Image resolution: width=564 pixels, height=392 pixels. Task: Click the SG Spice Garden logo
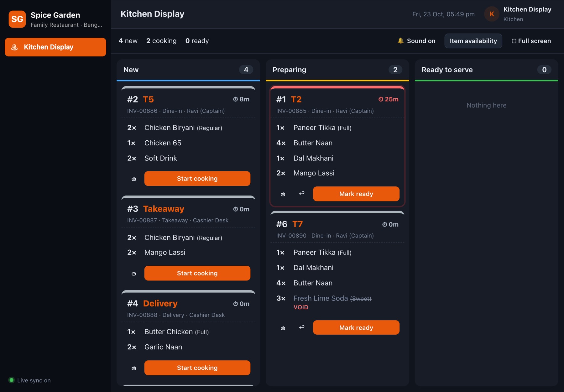[17, 19]
